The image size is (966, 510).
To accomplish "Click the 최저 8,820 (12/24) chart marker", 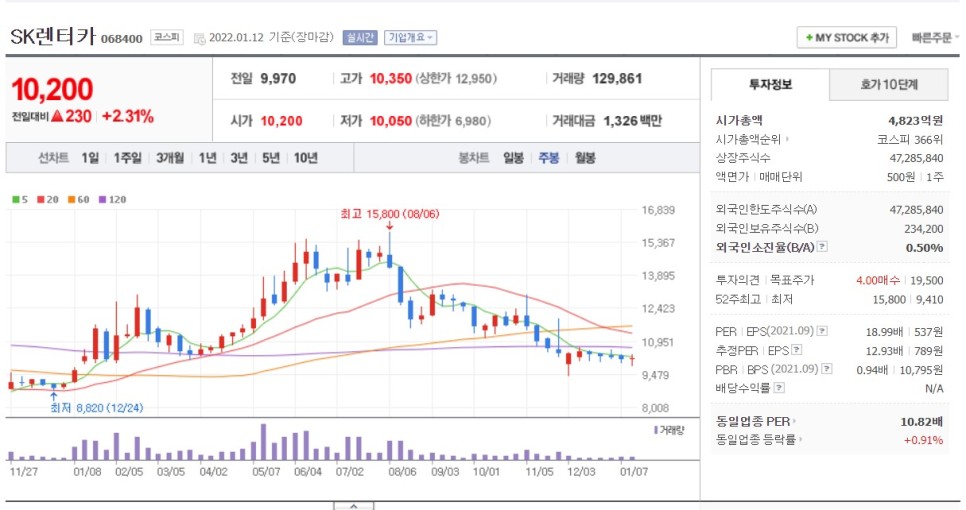I will click(96, 408).
